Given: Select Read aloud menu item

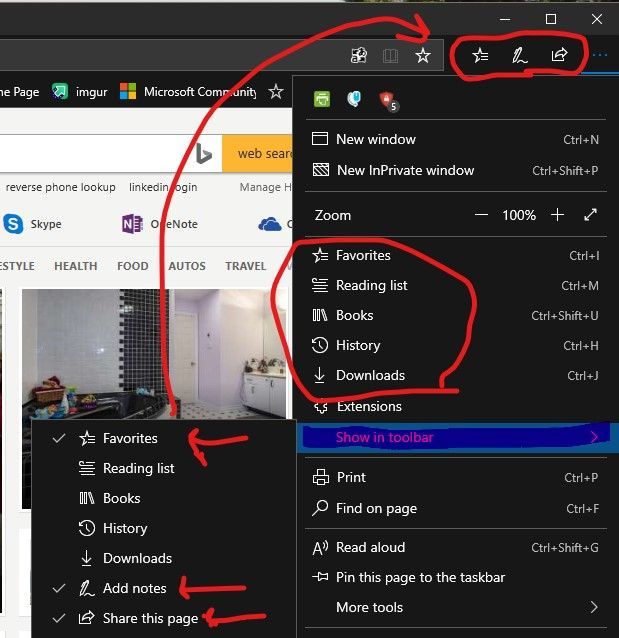Looking at the screenshot, I should 456,548.
